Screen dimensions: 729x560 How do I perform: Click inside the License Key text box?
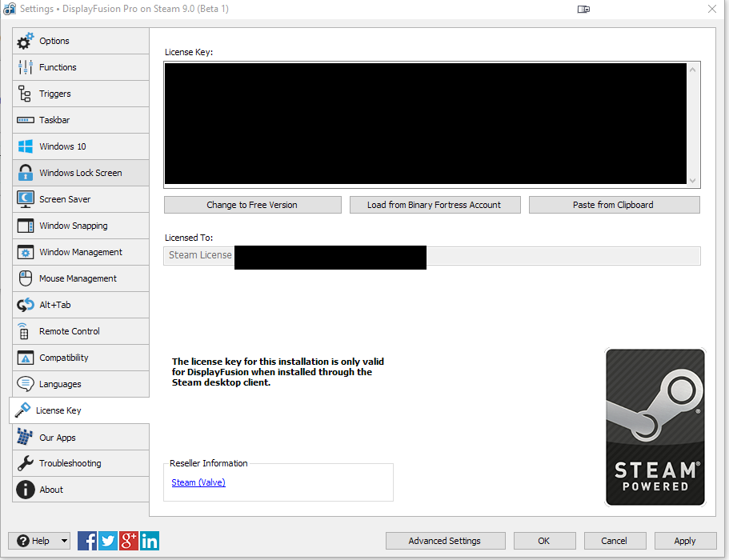click(x=424, y=124)
